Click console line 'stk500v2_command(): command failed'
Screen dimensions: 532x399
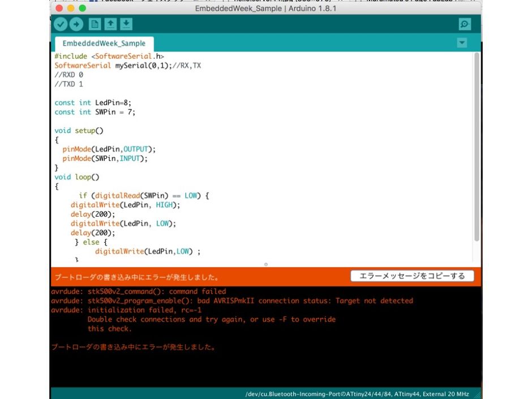(139, 291)
